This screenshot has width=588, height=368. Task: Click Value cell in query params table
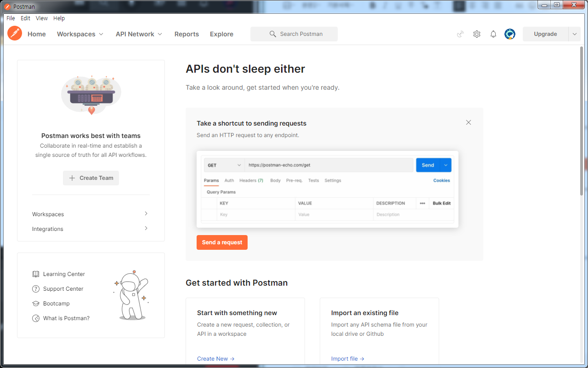[x=334, y=215]
